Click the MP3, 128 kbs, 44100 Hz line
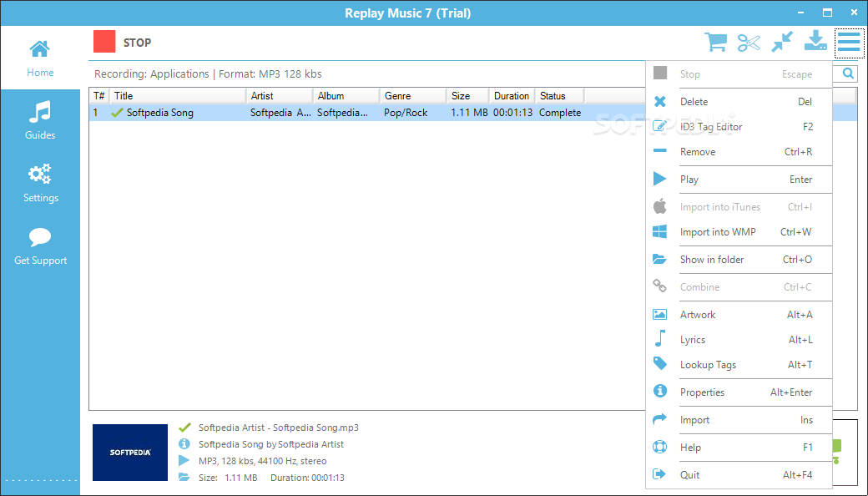 [x=262, y=461]
